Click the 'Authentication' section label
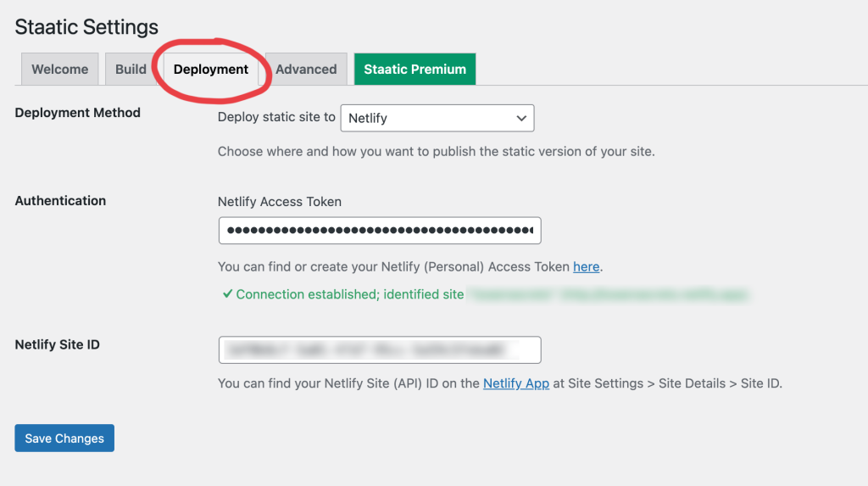868x486 pixels. click(60, 201)
